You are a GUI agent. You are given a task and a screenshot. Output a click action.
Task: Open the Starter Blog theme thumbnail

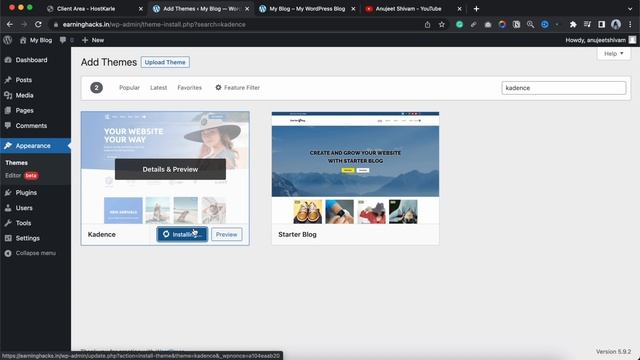[356, 168]
